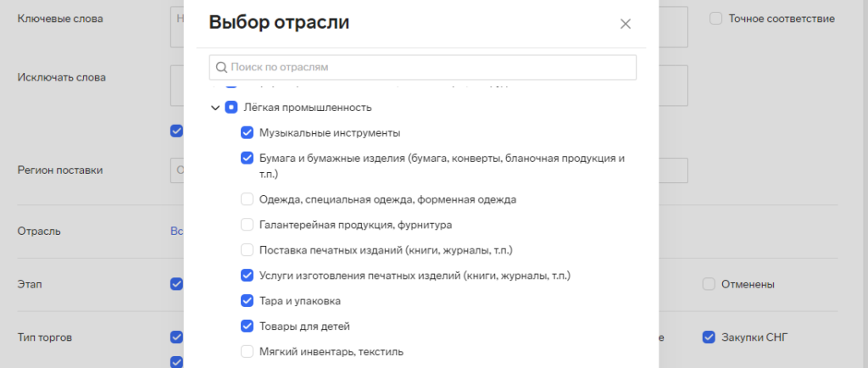This screenshot has width=868, height=368.
Task: Select Поставка печатных изданий checkbox
Action: coord(248,250)
